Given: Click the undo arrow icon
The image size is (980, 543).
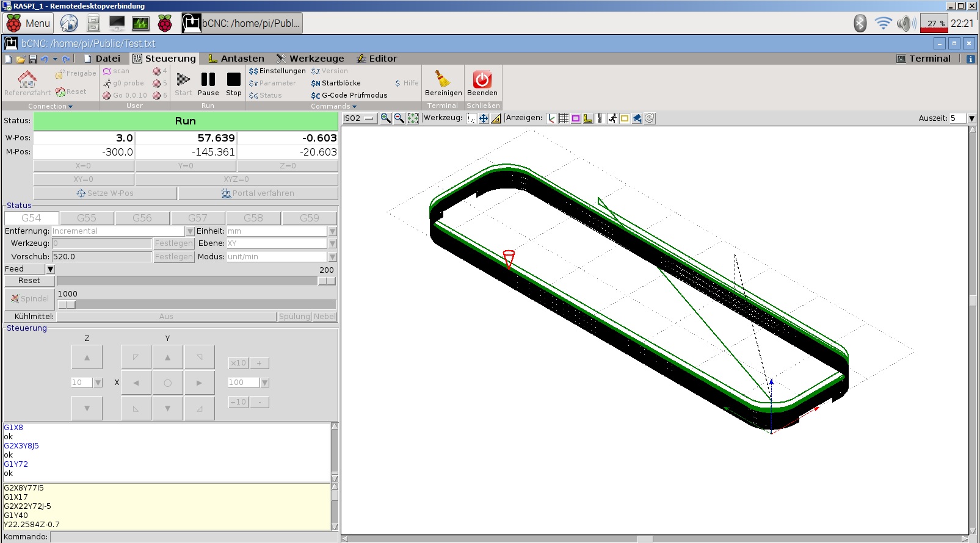Looking at the screenshot, I should pos(44,59).
